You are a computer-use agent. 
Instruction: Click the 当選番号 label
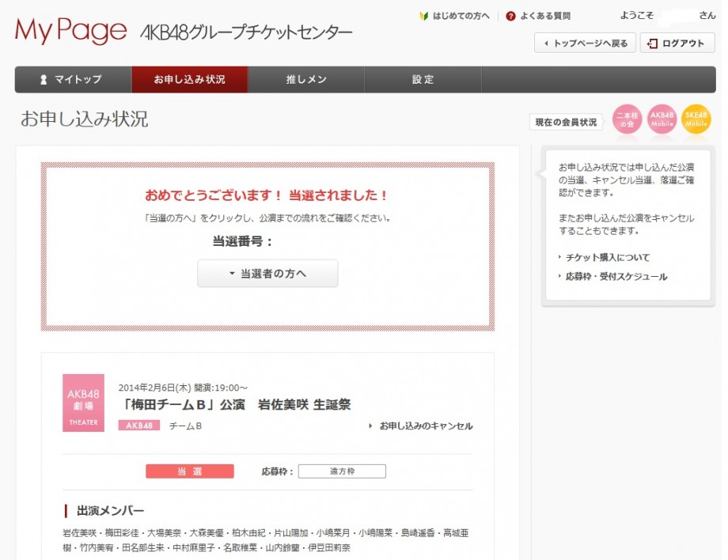click(x=242, y=241)
